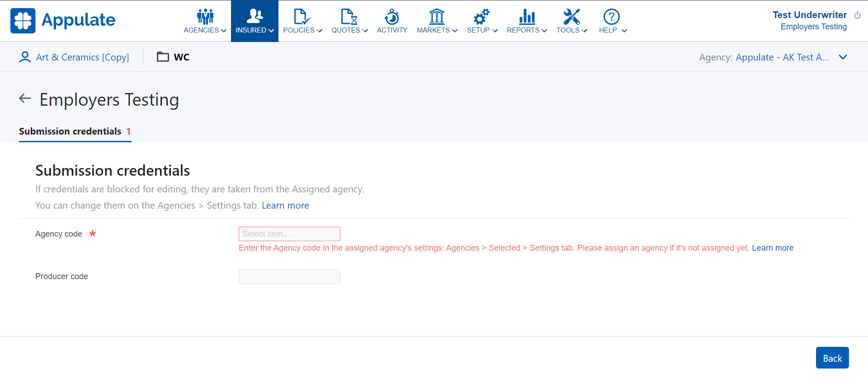
Task: Click the power logout icon
Action: (x=857, y=15)
